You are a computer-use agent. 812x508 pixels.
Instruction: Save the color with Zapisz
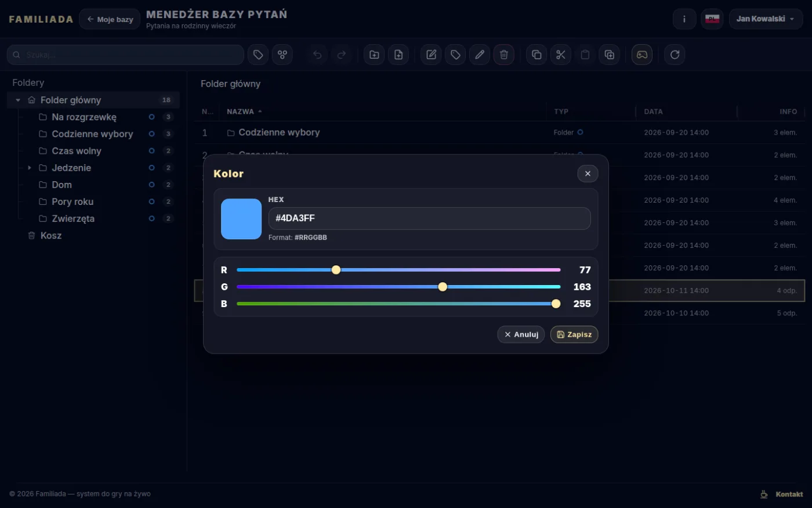click(574, 334)
